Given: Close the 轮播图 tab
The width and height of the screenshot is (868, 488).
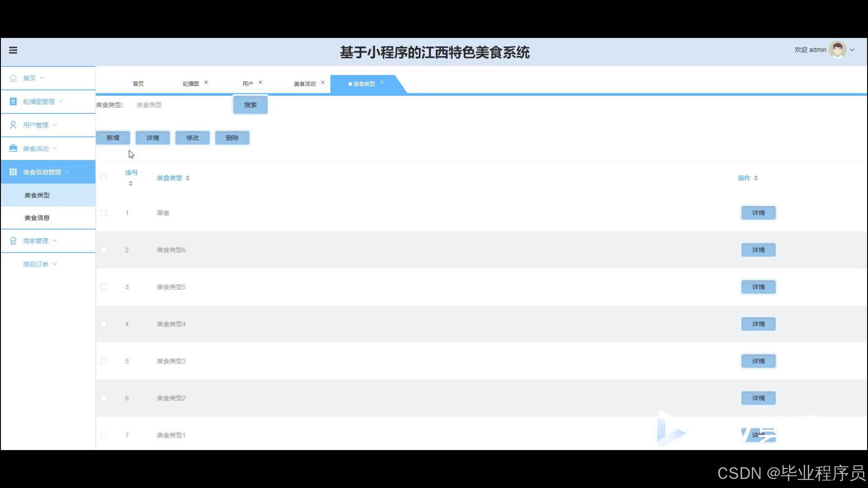Looking at the screenshot, I should point(206,82).
